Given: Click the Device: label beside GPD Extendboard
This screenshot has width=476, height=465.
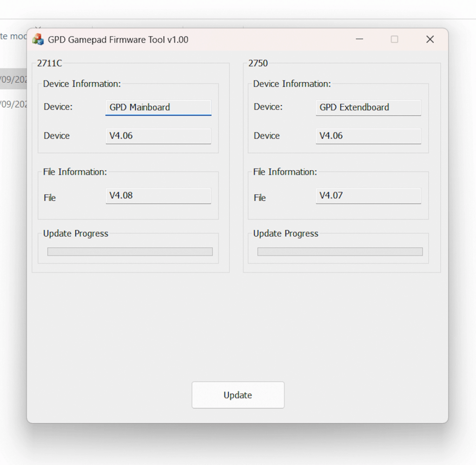Looking at the screenshot, I should 268,107.
